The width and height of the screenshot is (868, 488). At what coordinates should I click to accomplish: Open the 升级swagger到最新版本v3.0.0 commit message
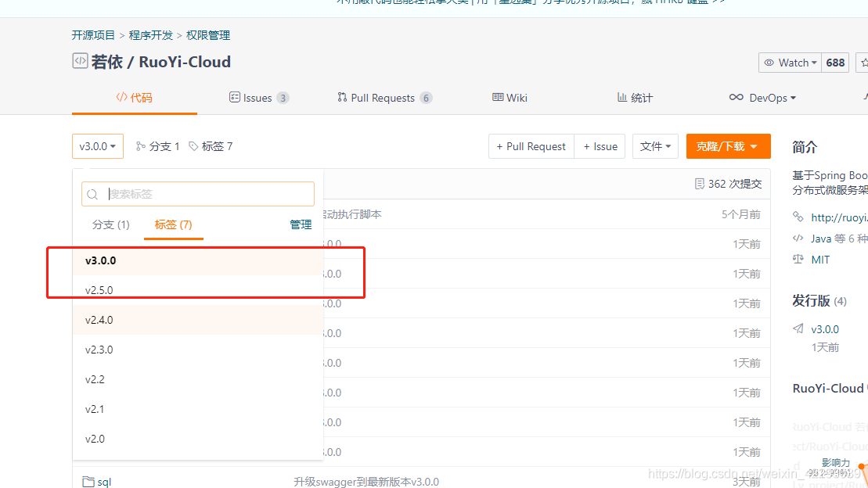(366, 482)
